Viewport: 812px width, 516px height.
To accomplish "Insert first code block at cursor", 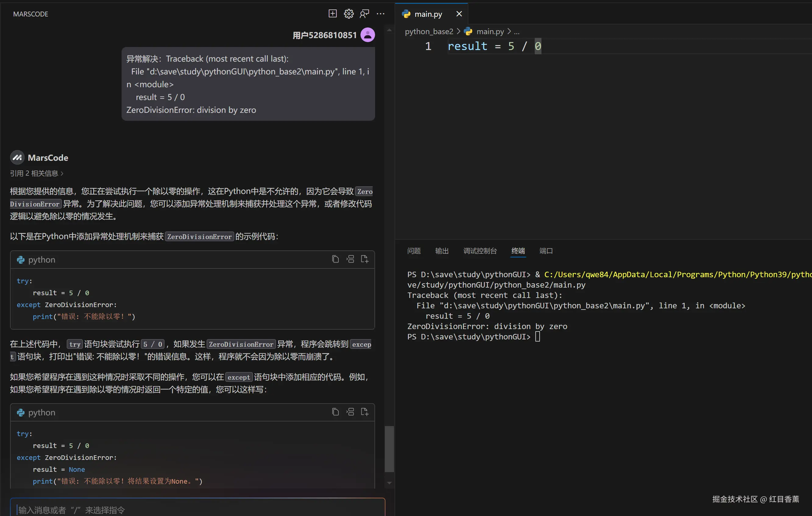I will click(350, 259).
